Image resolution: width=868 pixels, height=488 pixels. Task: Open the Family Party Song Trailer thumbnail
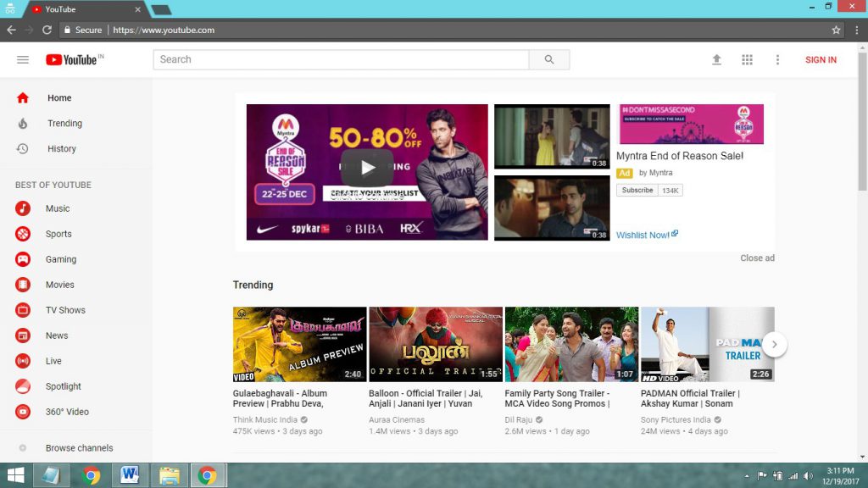coord(572,344)
